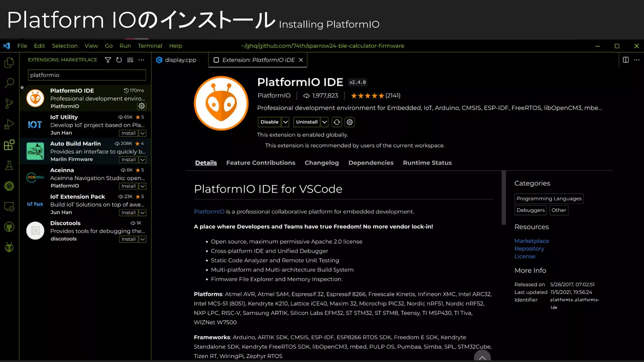Split the editor to the right
This screenshot has width=644, height=362.
(x=626, y=60)
